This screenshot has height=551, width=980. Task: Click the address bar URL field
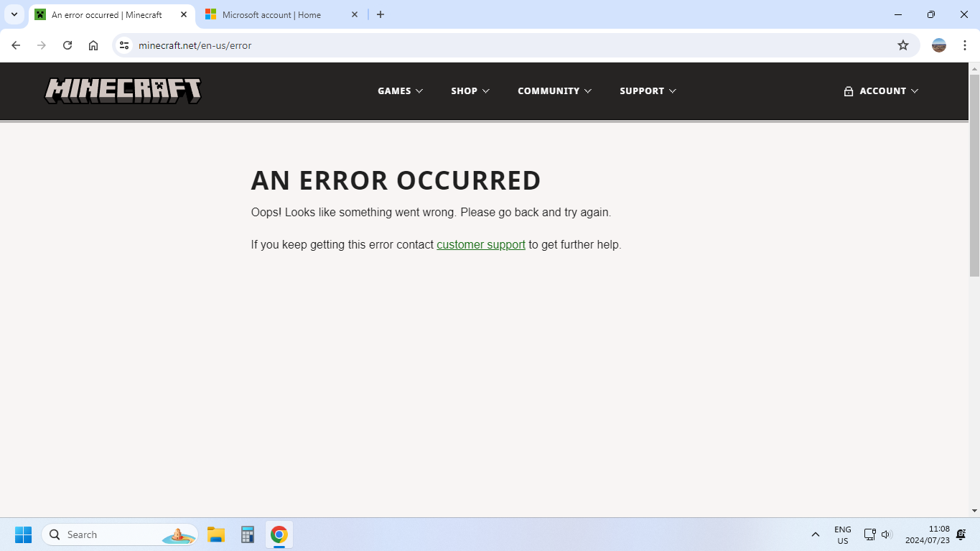point(503,45)
